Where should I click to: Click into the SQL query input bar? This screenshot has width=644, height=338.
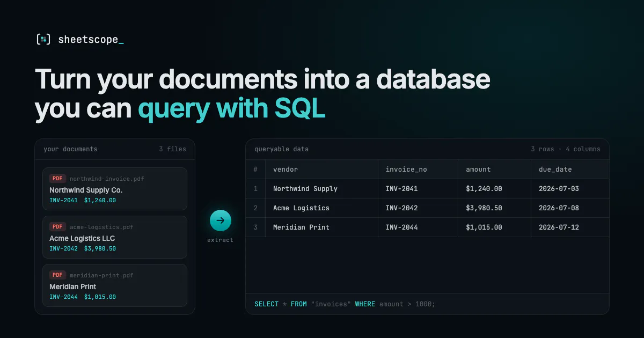coord(427,304)
